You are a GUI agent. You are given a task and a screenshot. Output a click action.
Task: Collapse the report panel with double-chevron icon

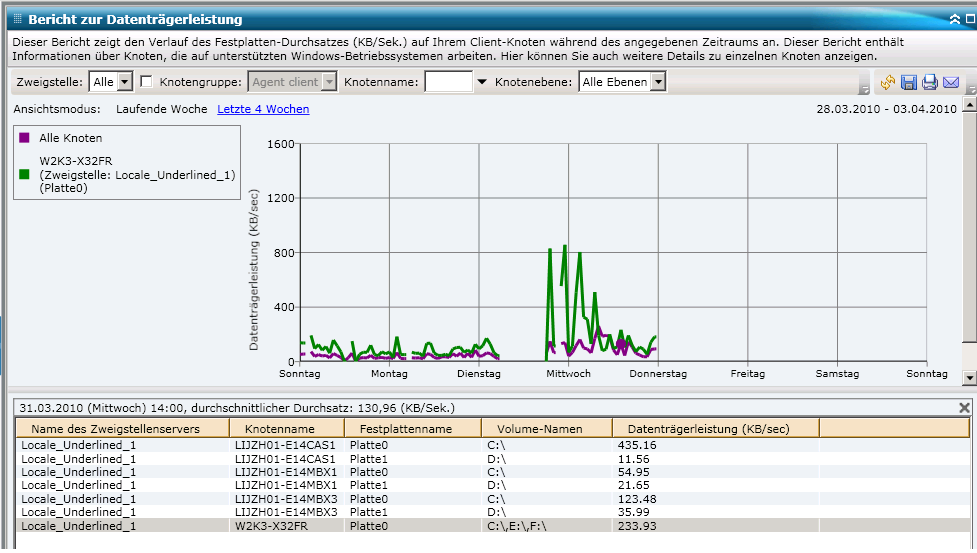954,19
